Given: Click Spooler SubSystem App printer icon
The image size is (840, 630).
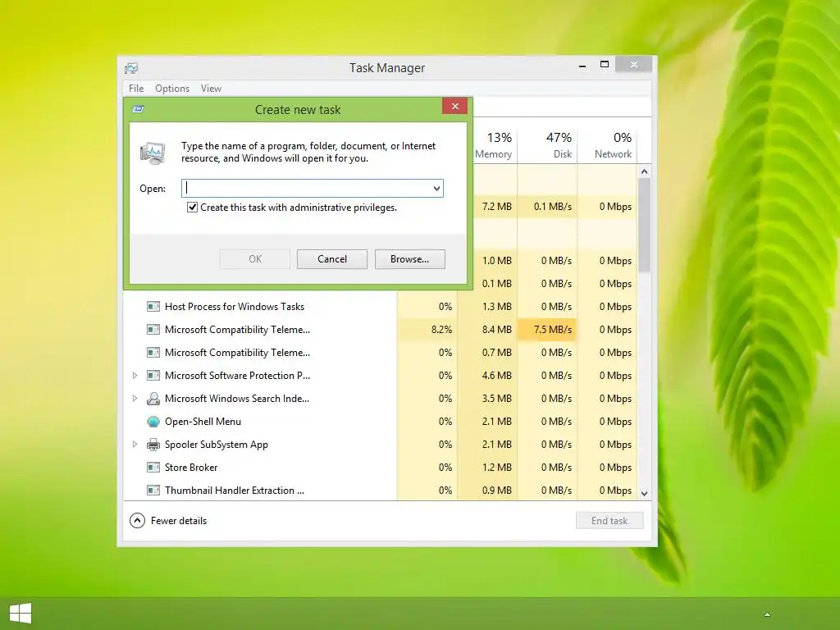Looking at the screenshot, I should click(153, 445).
